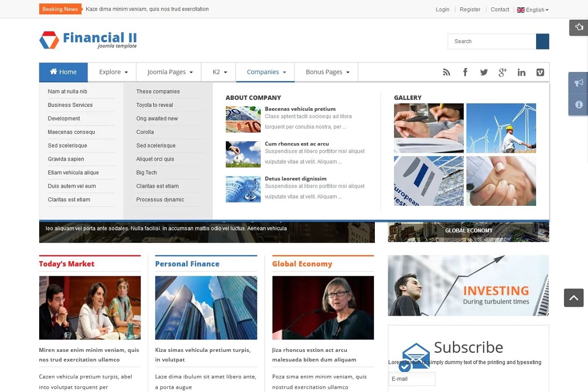Expand the English language dropdown
The height and width of the screenshot is (392, 588).
point(533,10)
